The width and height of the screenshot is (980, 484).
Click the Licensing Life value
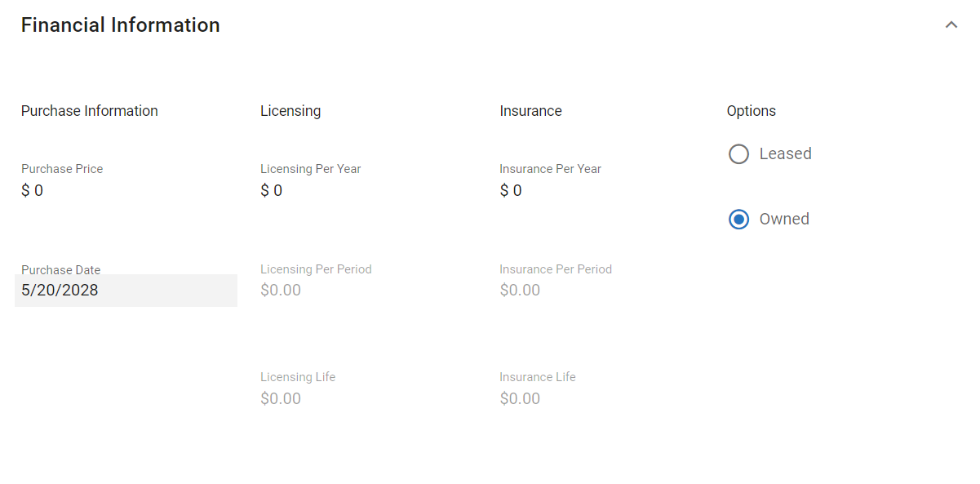point(281,399)
